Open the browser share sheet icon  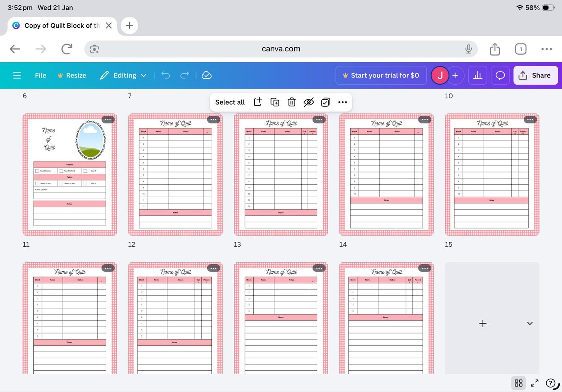pyautogui.click(x=495, y=49)
